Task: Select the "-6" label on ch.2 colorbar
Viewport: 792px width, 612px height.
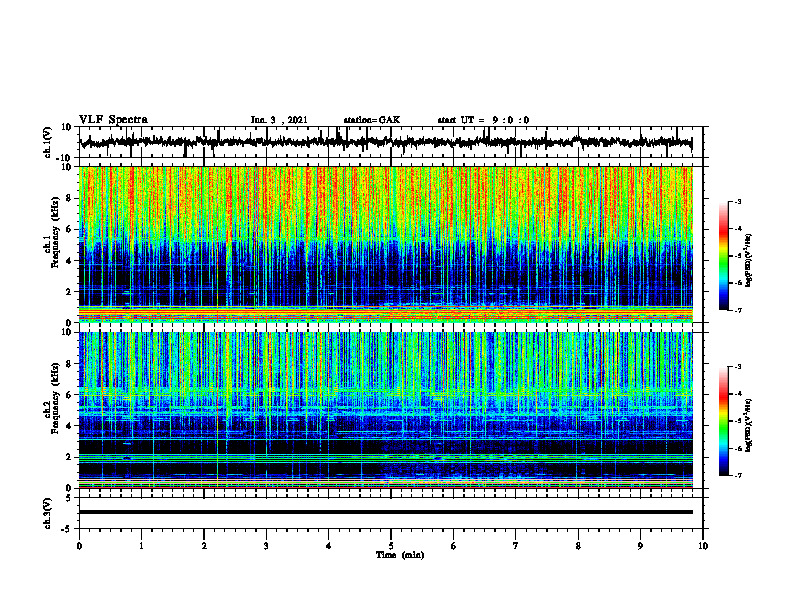Action: tap(737, 448)
